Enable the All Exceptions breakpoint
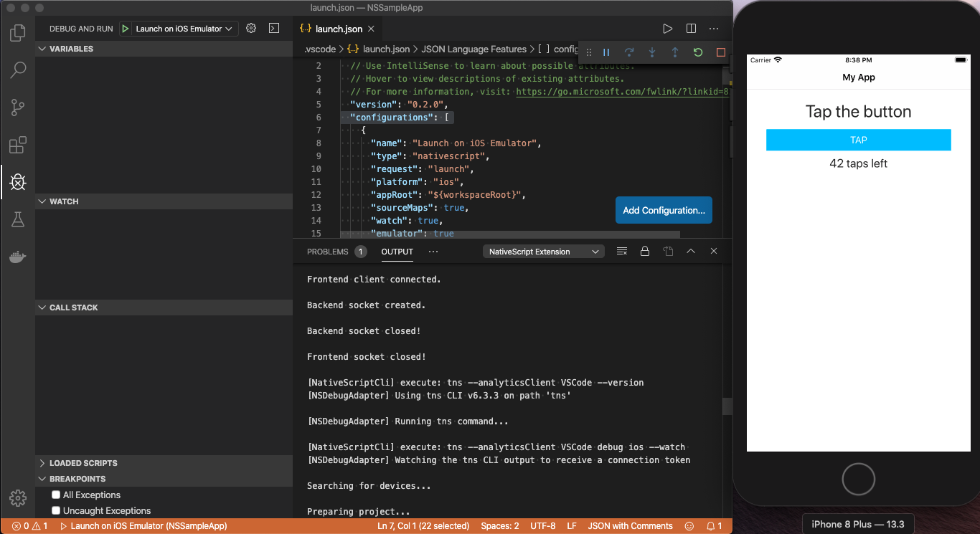The image size is (980, 534). 55,495
